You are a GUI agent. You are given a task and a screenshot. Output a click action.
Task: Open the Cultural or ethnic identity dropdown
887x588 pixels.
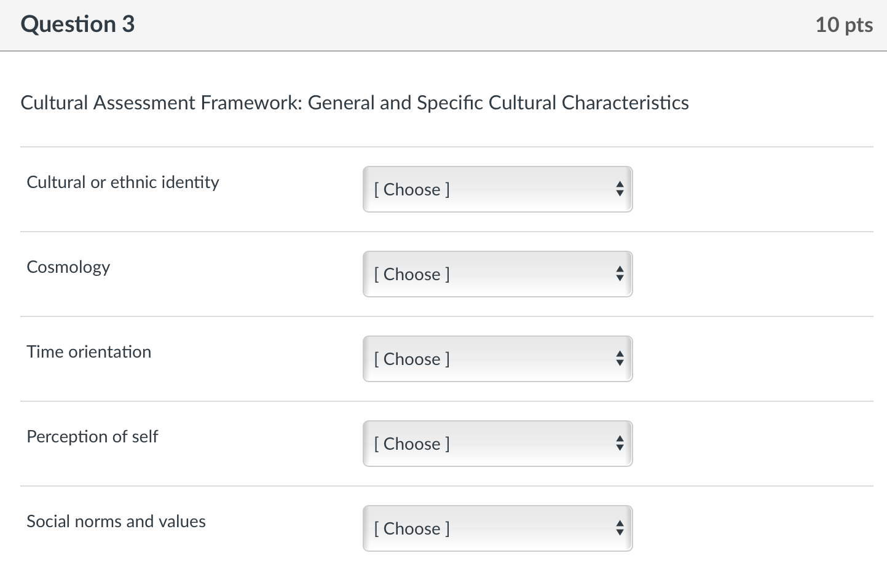(497, 189)
